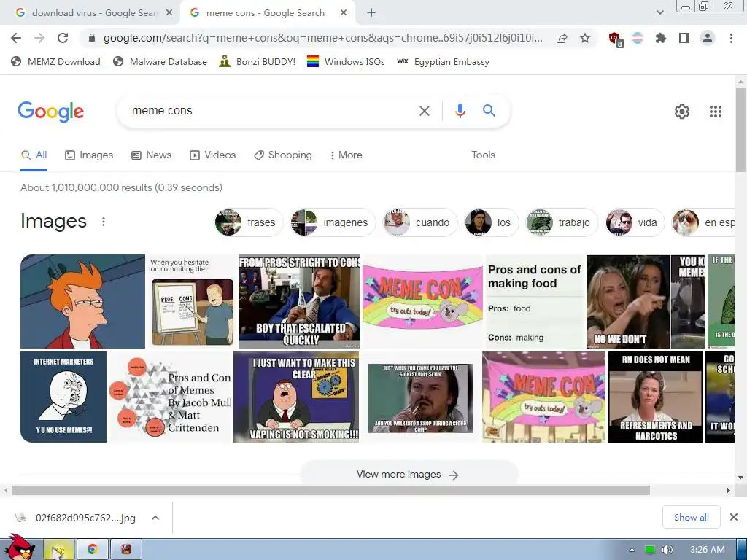Image resolution: width=747 pixels, height=560 pixels.
Task: Open 'Vaping is not smoking' meme
Action: pos(296,397)
